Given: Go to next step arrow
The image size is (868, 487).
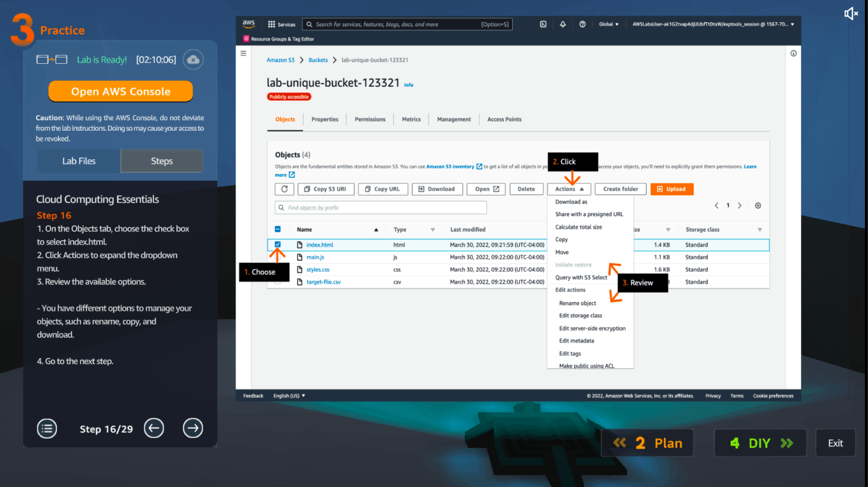Looking at the screenshot, I should click(193, 428).
